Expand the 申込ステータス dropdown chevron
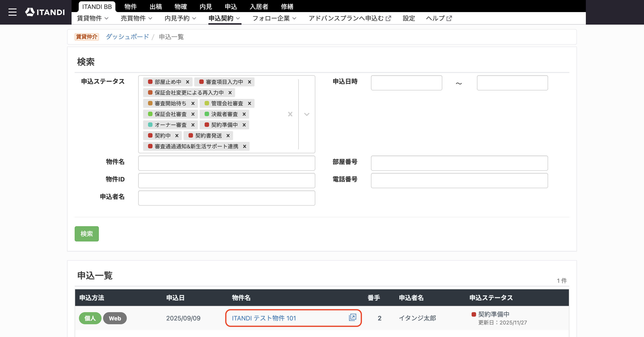The image size is (644, 337). point(307,114)
